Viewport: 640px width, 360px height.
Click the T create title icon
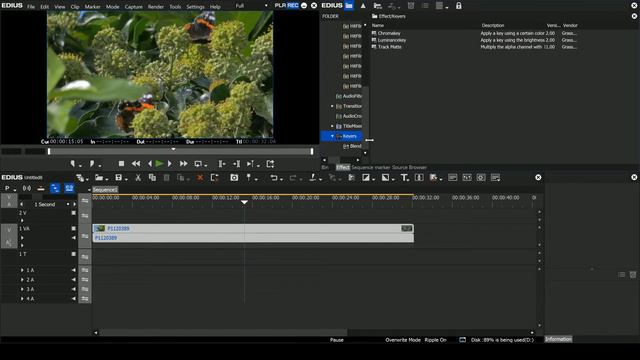point(404,178)
